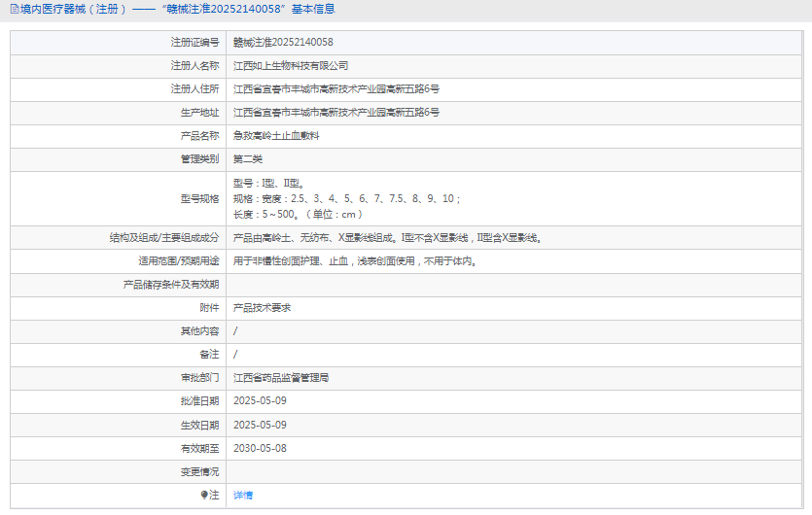The width and height of the screenshot is (812, 515).
Task: Select attachment value 产品技术要求
Action: pyautogui.click(x=262, y=308)
